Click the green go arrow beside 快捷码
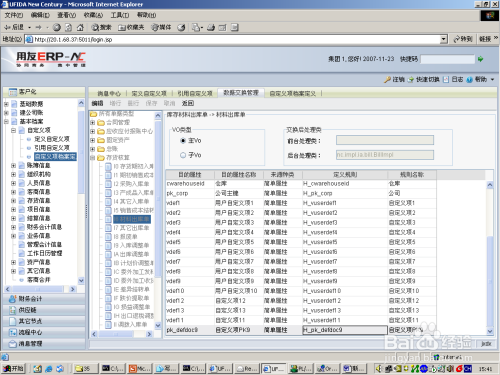 480,59
